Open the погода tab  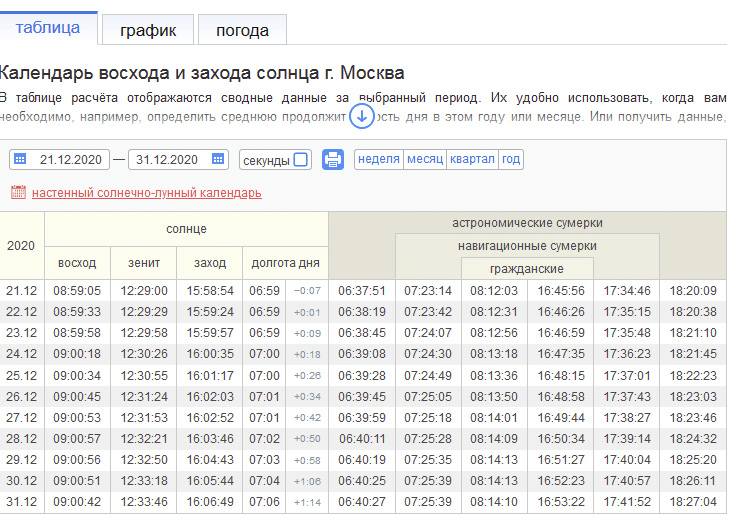tap(243, 30)
